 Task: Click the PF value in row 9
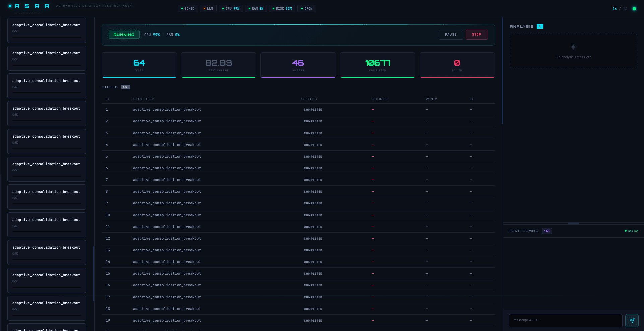[471, 203]
